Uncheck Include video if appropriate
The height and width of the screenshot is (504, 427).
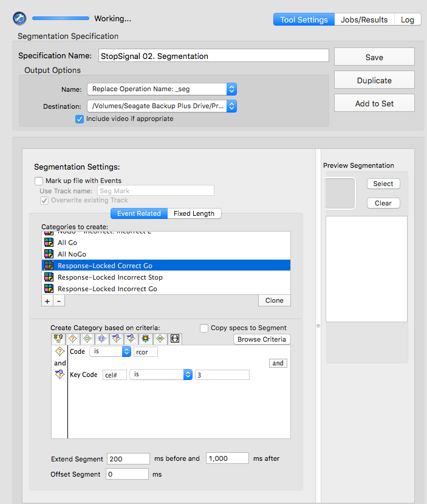pos(80,119)
